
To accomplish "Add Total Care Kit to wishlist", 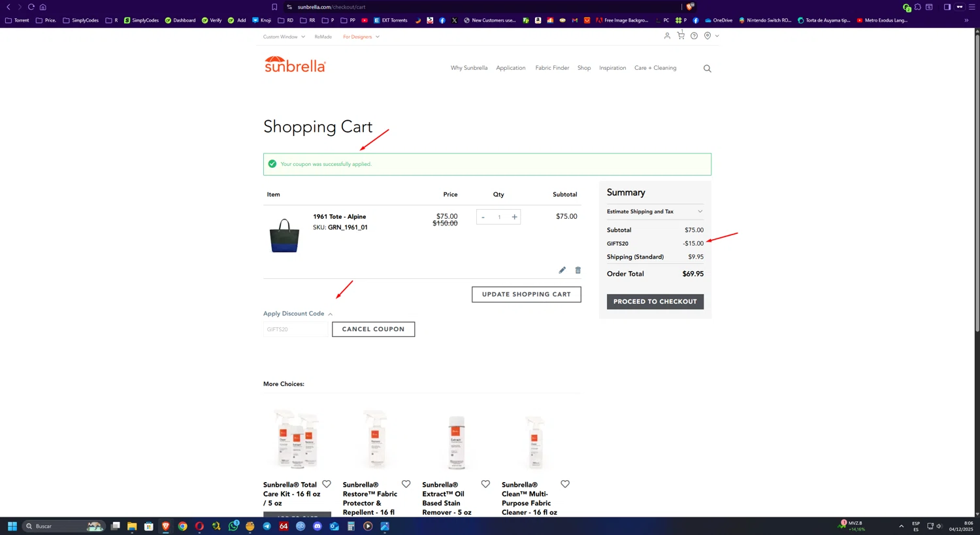I will point(327,484).
